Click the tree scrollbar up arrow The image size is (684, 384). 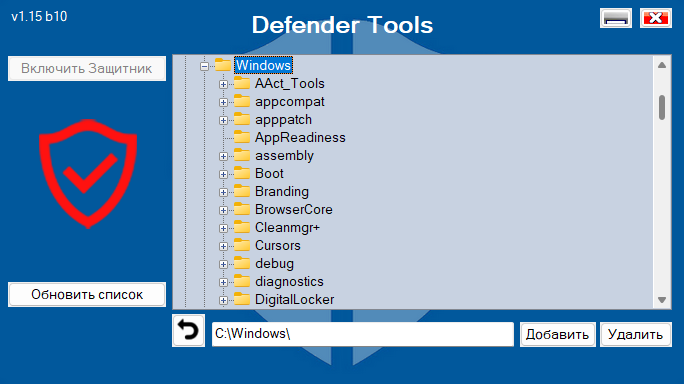[662, 65]
